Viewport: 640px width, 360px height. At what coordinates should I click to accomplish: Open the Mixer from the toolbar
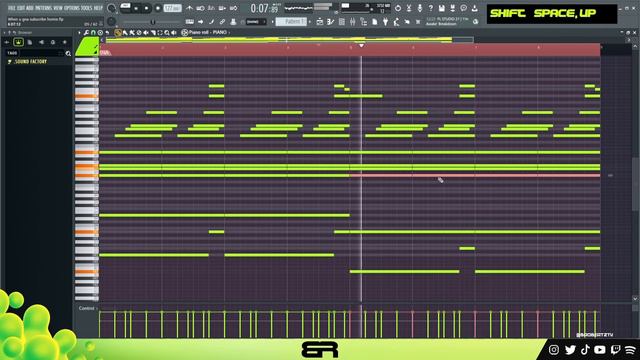tap(353, 22)
